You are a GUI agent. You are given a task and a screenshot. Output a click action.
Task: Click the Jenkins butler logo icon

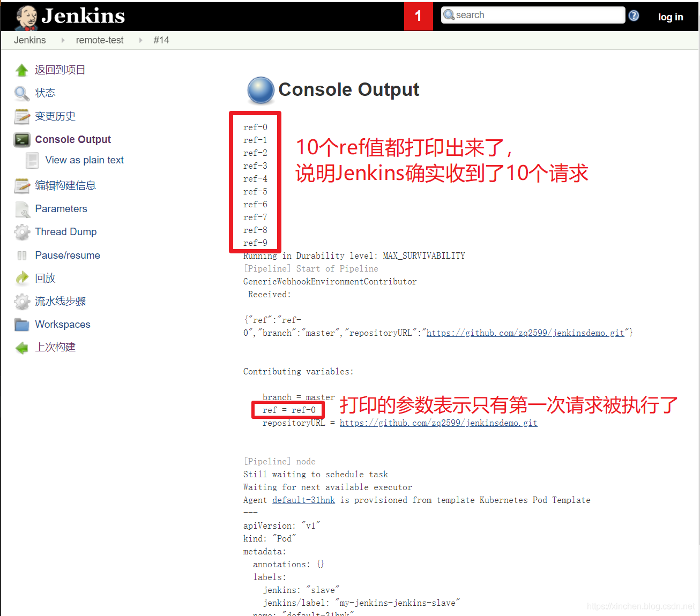tap(26, 17)
